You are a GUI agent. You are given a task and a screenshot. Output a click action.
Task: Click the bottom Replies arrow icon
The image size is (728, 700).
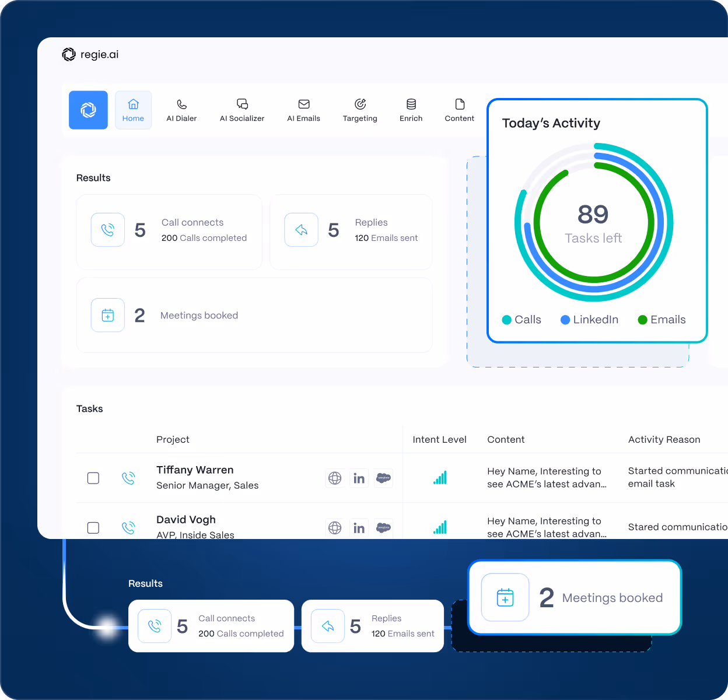tap(328, 626)
